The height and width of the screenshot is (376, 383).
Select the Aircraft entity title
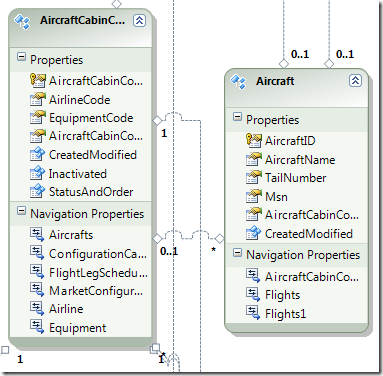coord(275,81)
